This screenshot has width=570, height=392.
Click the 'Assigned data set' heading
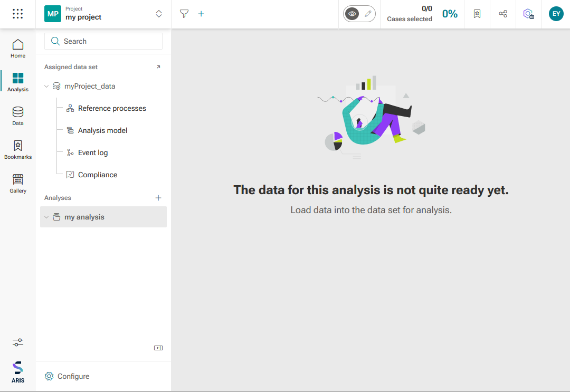click(x=71, y=67)
